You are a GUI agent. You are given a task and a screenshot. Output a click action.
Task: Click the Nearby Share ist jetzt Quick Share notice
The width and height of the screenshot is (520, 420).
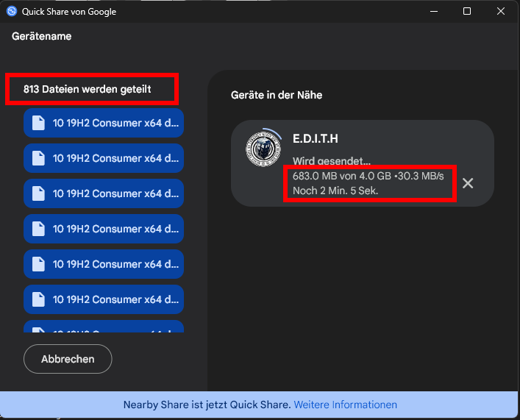(x=207, y=405)
